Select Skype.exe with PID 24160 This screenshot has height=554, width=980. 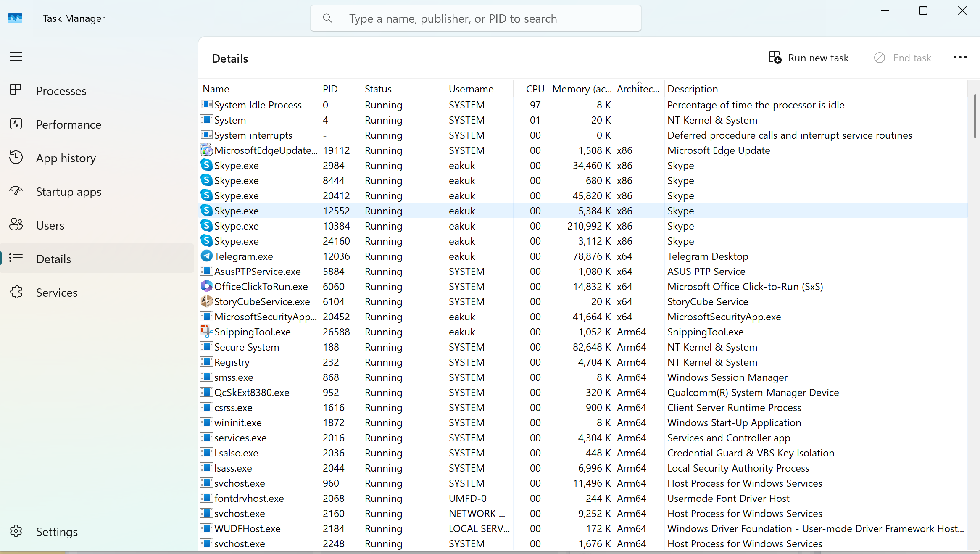(583, 241)
